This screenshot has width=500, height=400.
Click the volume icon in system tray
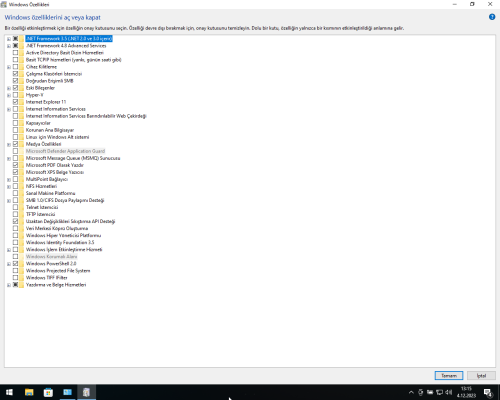(x=448, y=392)
